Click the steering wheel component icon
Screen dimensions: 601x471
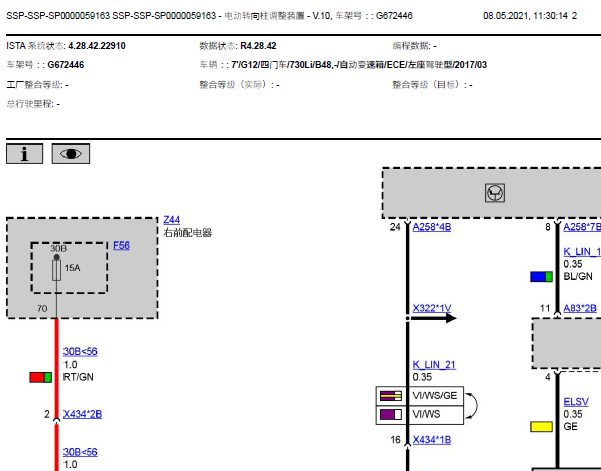point(495,193)
